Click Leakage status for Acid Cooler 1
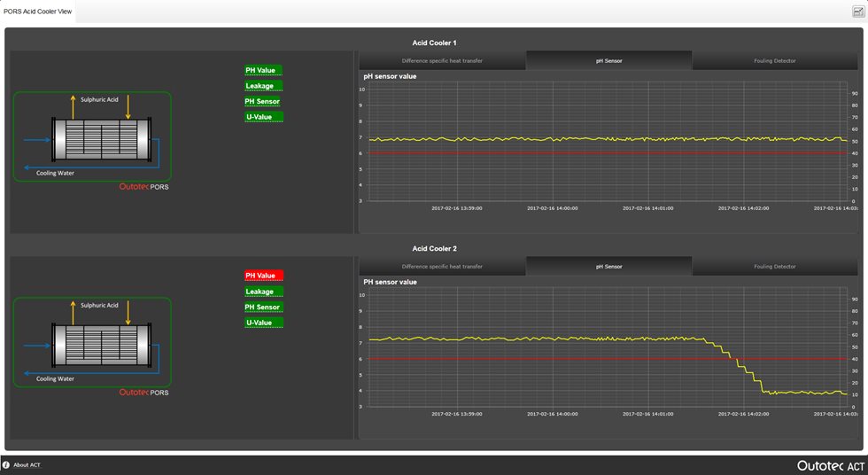Screen dimensions: 868x475 pyautogui.click(x=264, y=86)
